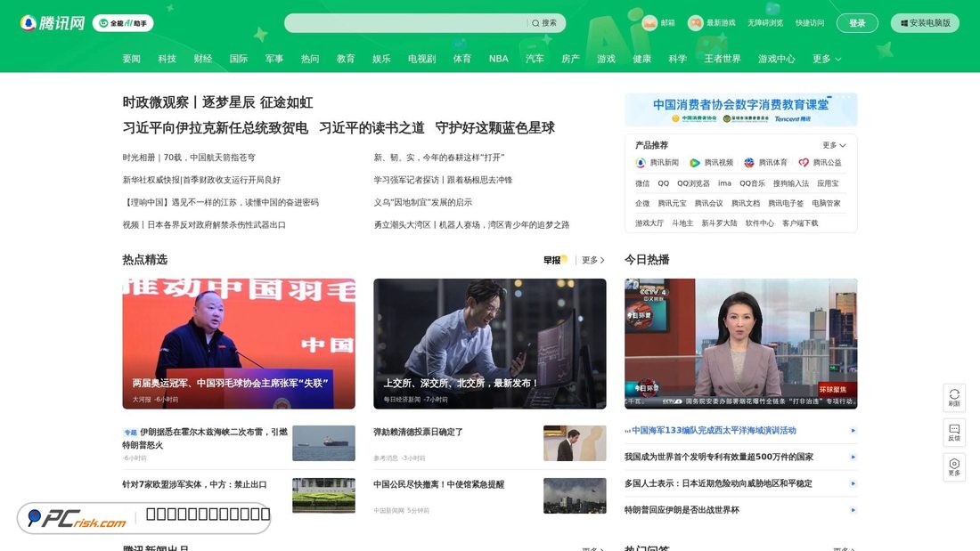Click the 登录 login button
The width and height of the screenshot is (980, 551).
857,23
